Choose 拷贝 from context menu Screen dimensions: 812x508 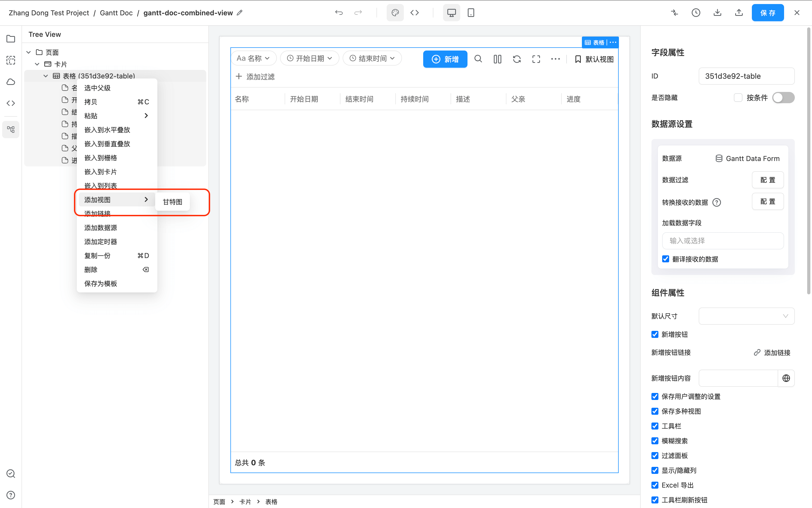pos(117,102)
